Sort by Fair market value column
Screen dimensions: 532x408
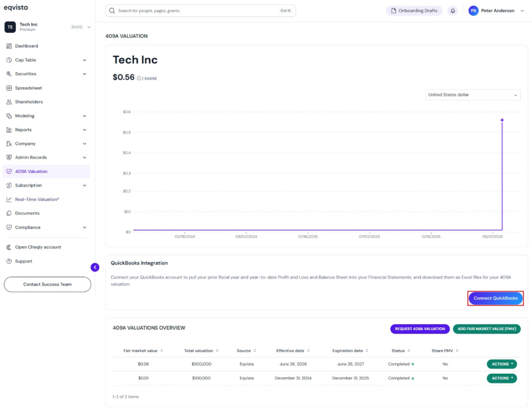click(162, 351)
